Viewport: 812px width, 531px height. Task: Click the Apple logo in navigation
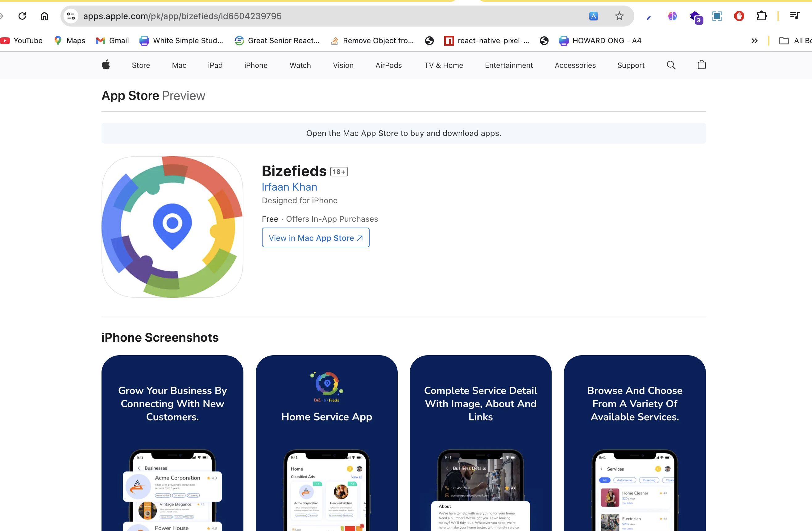(x=106, y=65)
